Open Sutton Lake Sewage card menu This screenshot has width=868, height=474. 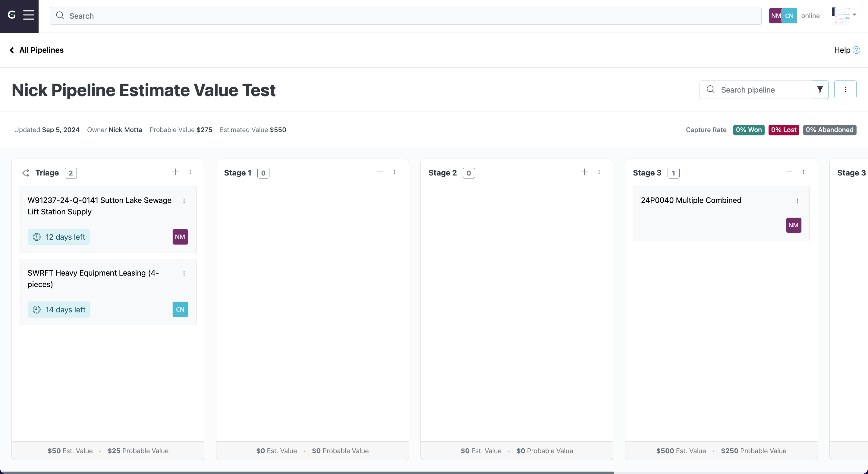click(x=184, y=201)
